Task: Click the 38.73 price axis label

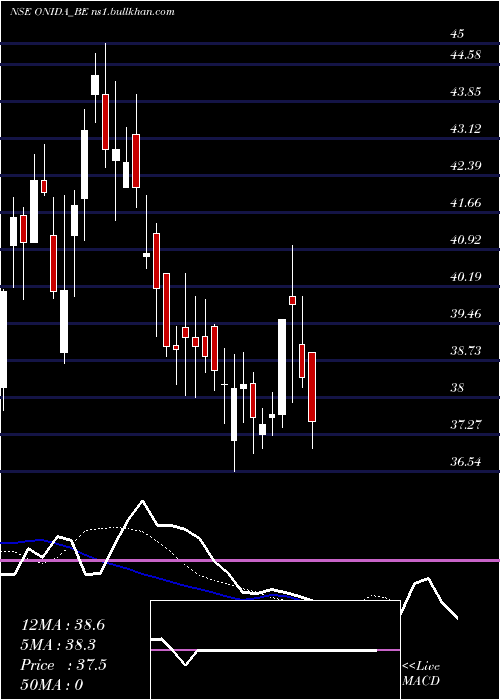Action: 466,351
